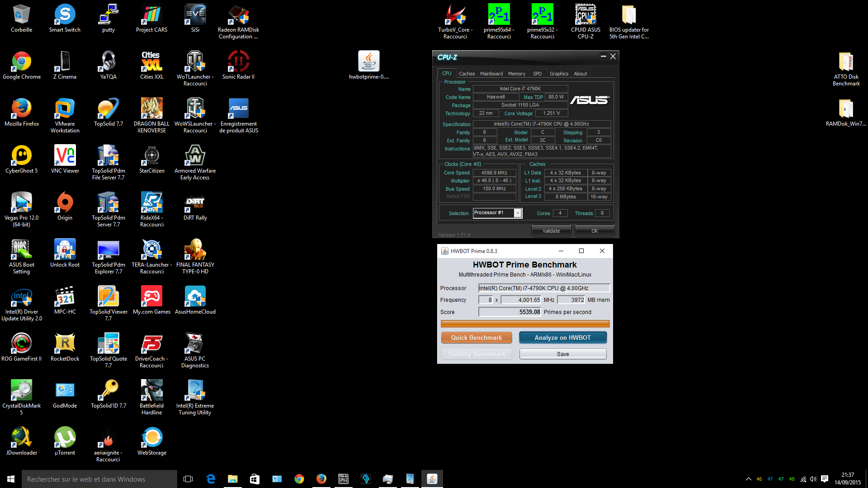Open CPUID ASUS CPU-Z desktop shortcut
The width and height of the screenshot is (868, 488).
pyautogui.click(x=585, y=22)
